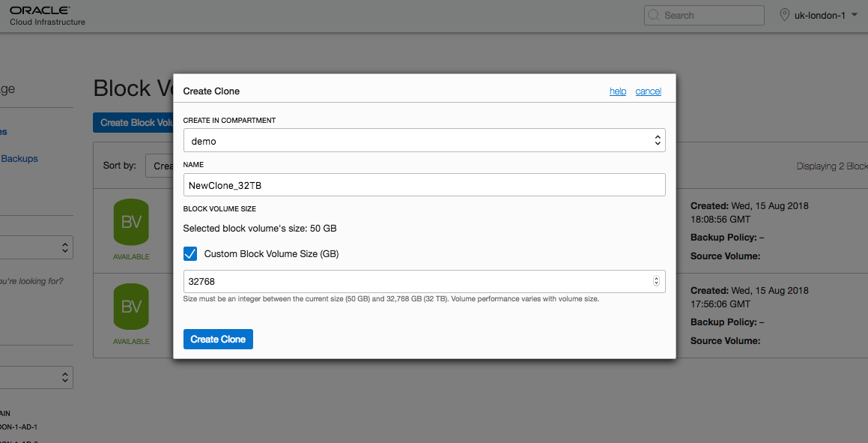Open sidebar dropdown above "you're looking for?" text
This screenshot has height=443, width=868.
[x=36, y=247]
